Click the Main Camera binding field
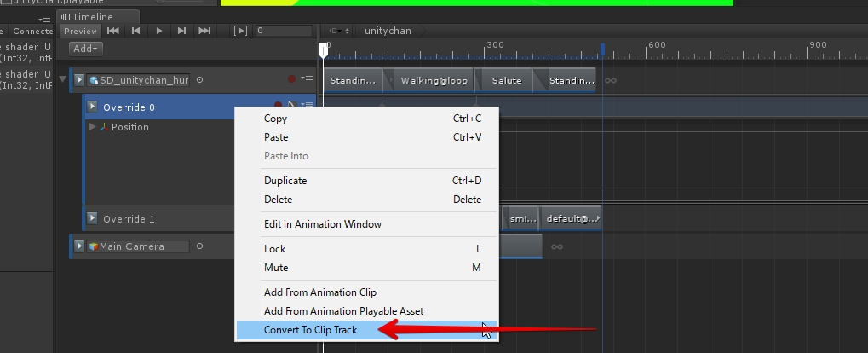 click(x=138, y=246)
